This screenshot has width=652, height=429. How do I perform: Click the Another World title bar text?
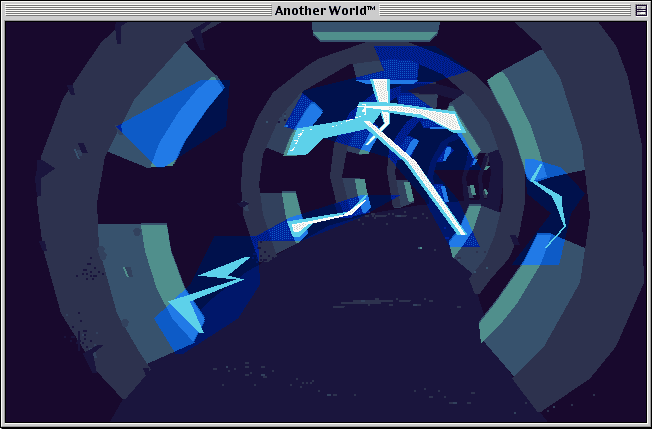[325, 10]
